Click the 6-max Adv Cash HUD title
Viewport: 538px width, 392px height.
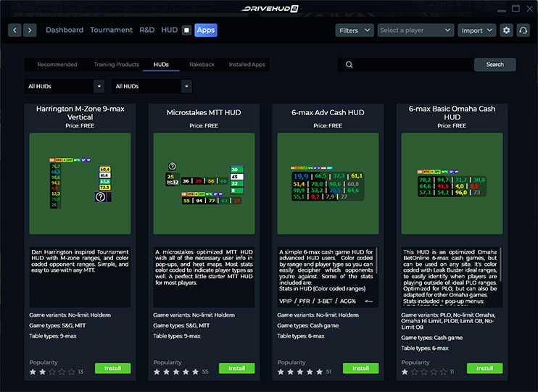point(328,112)
